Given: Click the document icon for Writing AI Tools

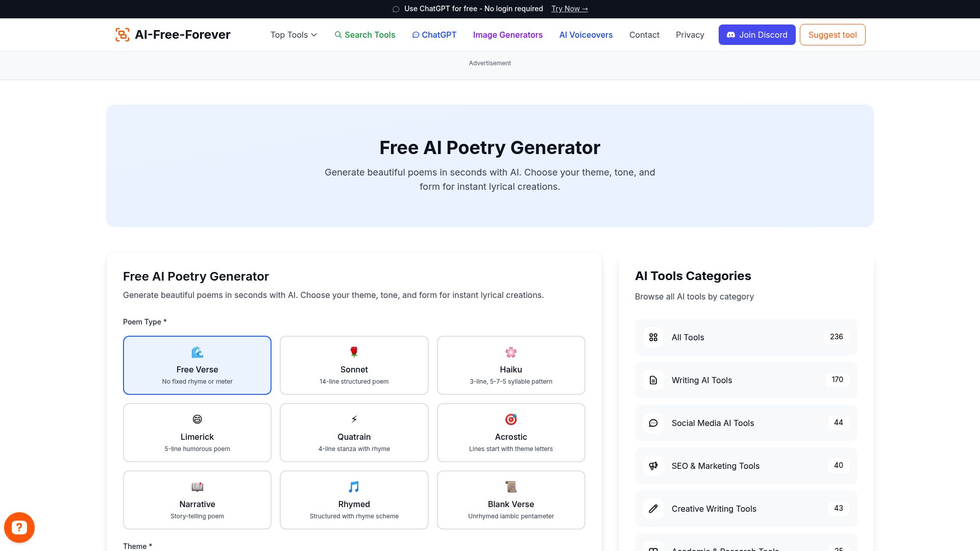Looking at the screenshot, I should (x=653, y=380).
